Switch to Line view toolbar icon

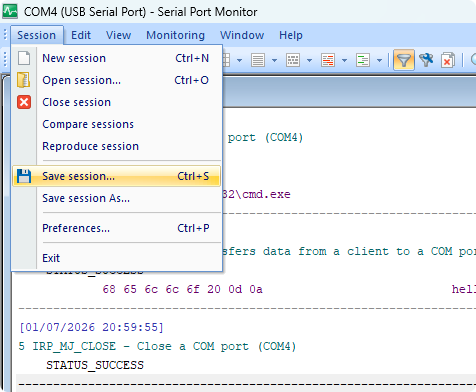click(x=258, y=60)
